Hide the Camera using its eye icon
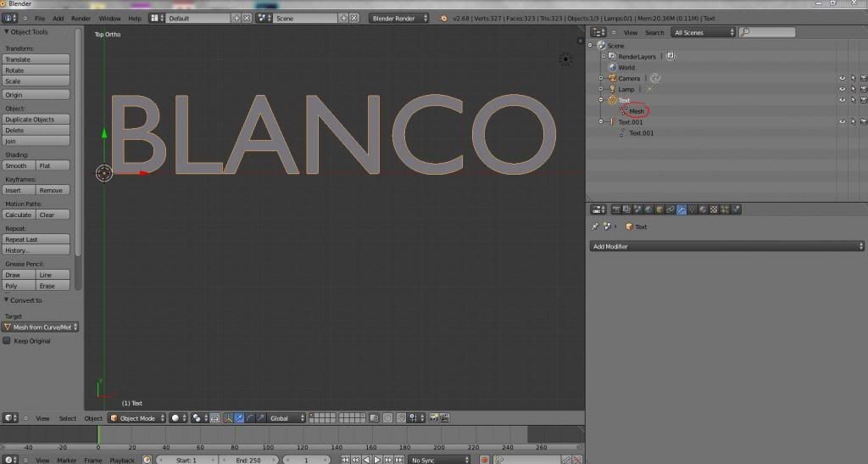The width and height of the screenshot is (868, 464). click(x=843, y=78)
